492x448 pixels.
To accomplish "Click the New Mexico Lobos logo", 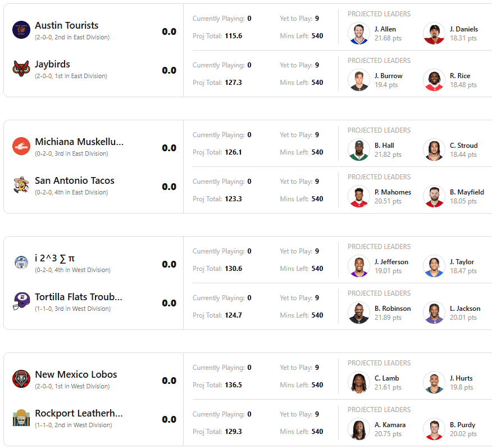I will coord(21,379).
